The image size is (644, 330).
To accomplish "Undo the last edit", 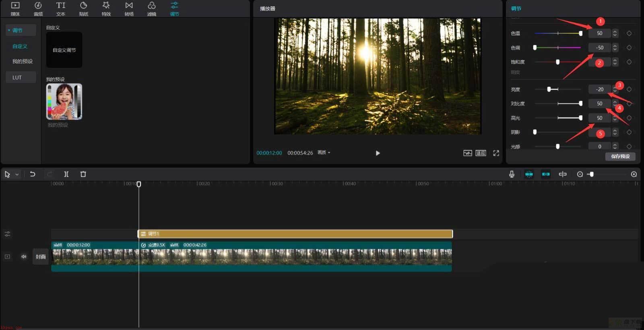I will click(x=33, y=174).
